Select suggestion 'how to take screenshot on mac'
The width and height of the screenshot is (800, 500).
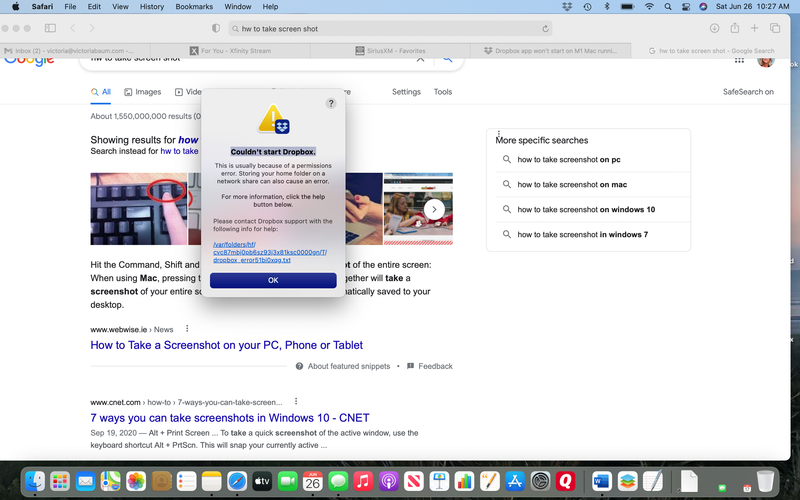pyautogui.click(x=572, y=184)
